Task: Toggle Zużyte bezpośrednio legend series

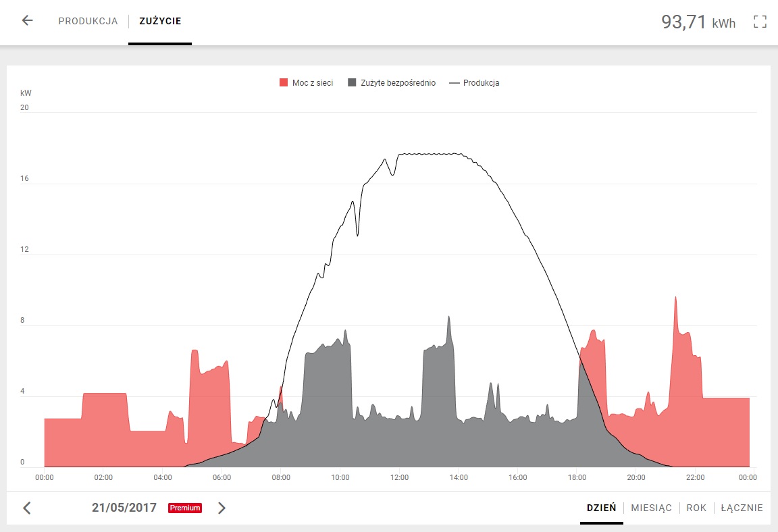Action: [x=392, y=83]
